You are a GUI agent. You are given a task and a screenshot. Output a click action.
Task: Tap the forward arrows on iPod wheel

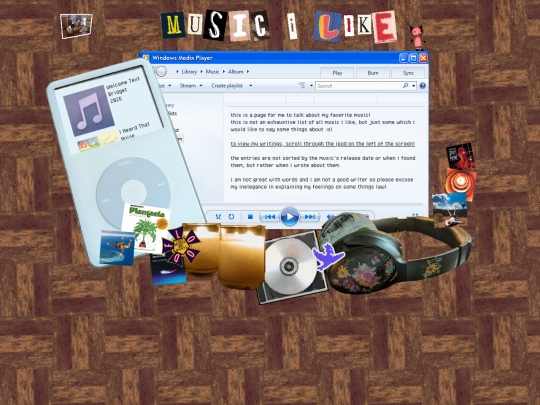coord(162,185)
